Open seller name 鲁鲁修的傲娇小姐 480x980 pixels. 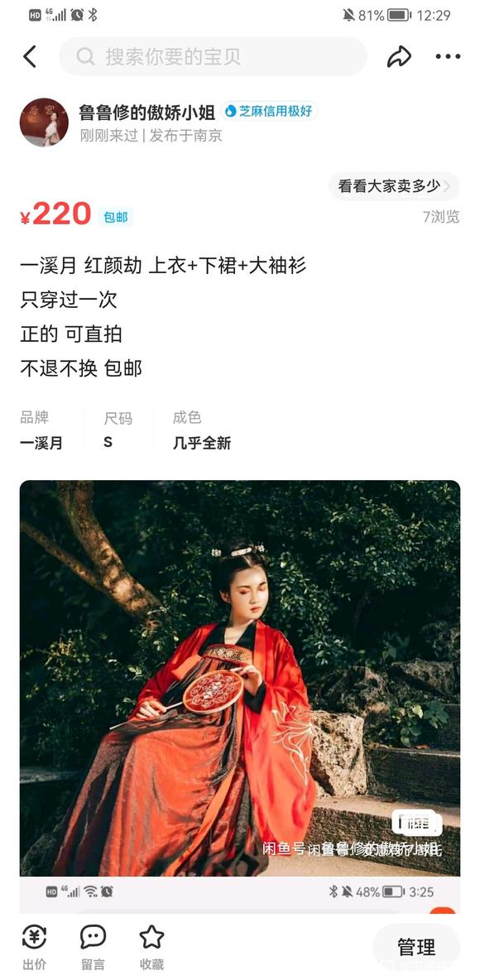[146, 112]
